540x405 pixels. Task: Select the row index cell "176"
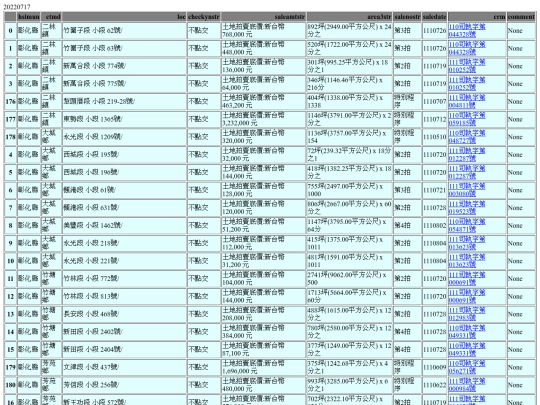(x=10, y=102)
